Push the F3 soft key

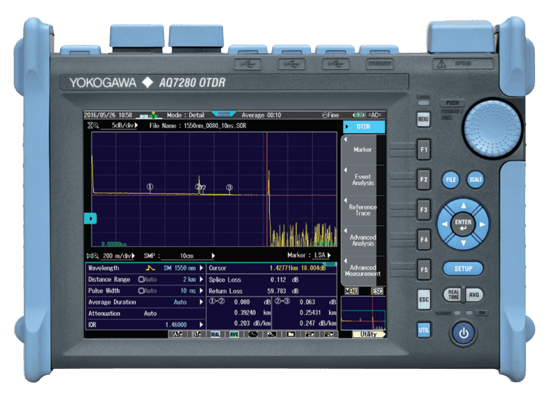click(x=424, y=210)
